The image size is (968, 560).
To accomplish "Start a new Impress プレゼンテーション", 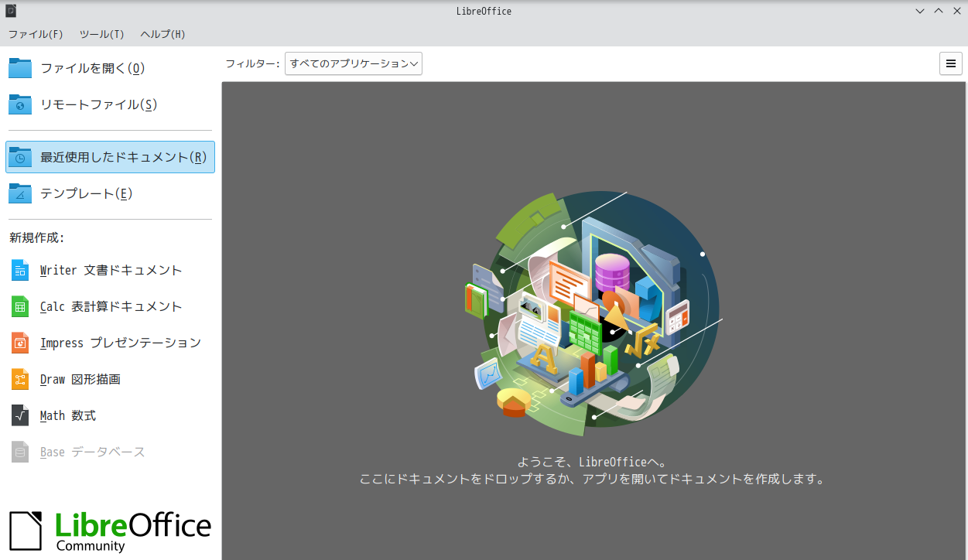I will pyautogui.click(x=110, y=343).
